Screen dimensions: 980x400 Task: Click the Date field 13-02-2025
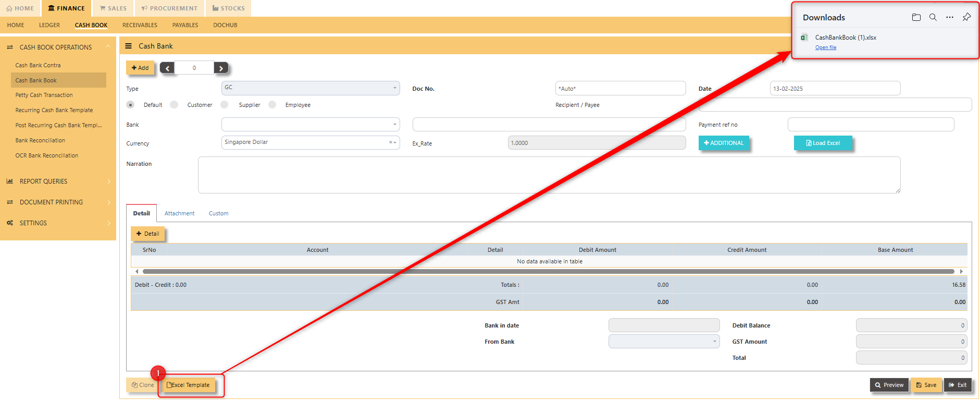pos(835,88)
